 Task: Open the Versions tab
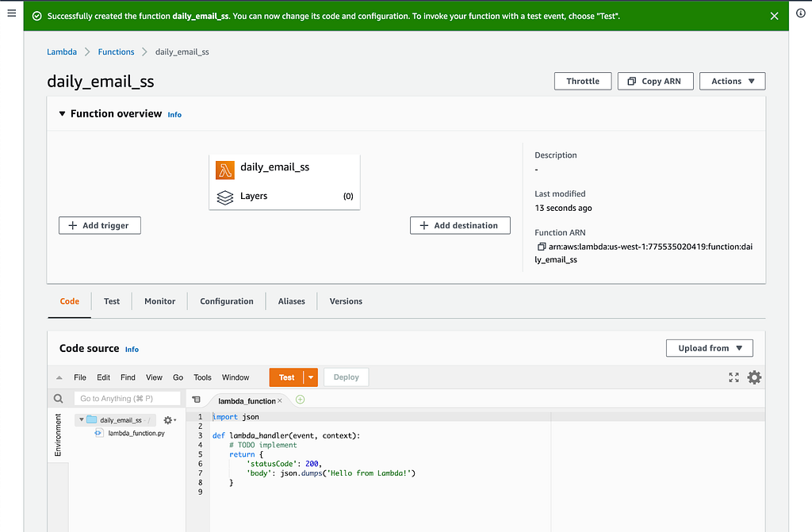[x=346, y=301]
